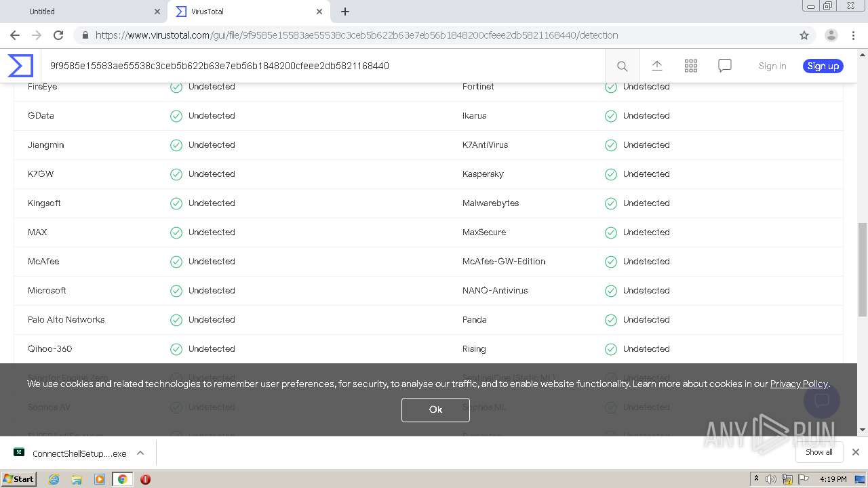Viewport: 868px width, 488px height.
Task: Click the Chrome taskbar icon
Action: coord(122,479)
